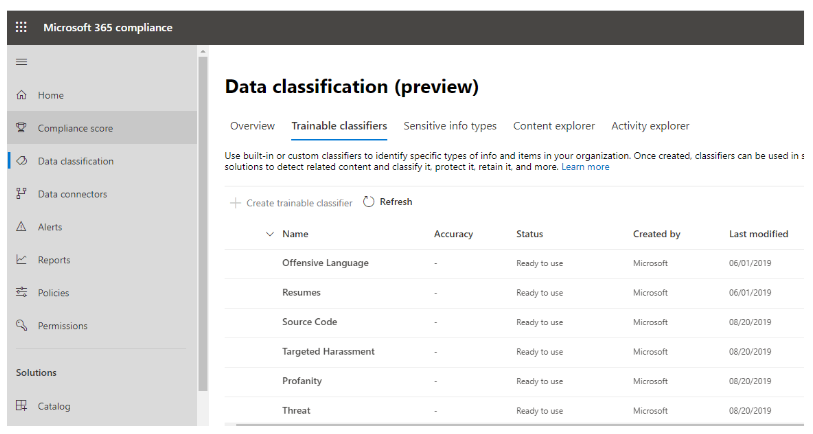
Task: Click Data classification (preview) heading
Action: [x=352, y=87]
